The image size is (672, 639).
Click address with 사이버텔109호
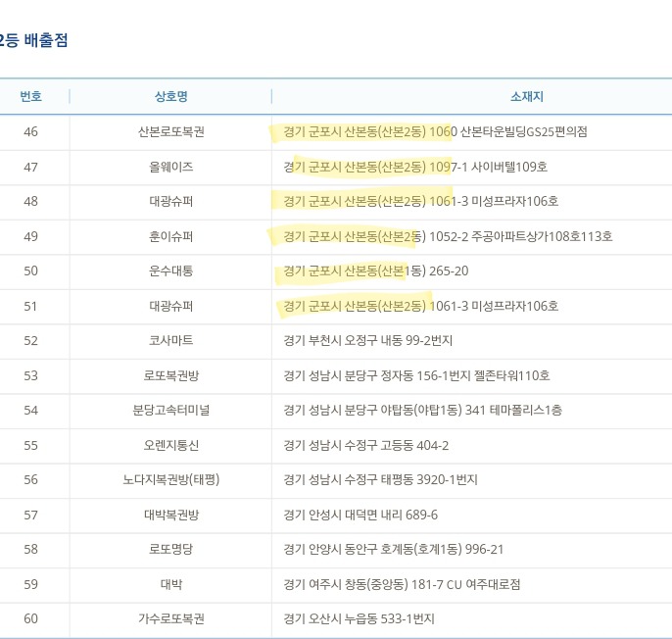pos(415,167)
